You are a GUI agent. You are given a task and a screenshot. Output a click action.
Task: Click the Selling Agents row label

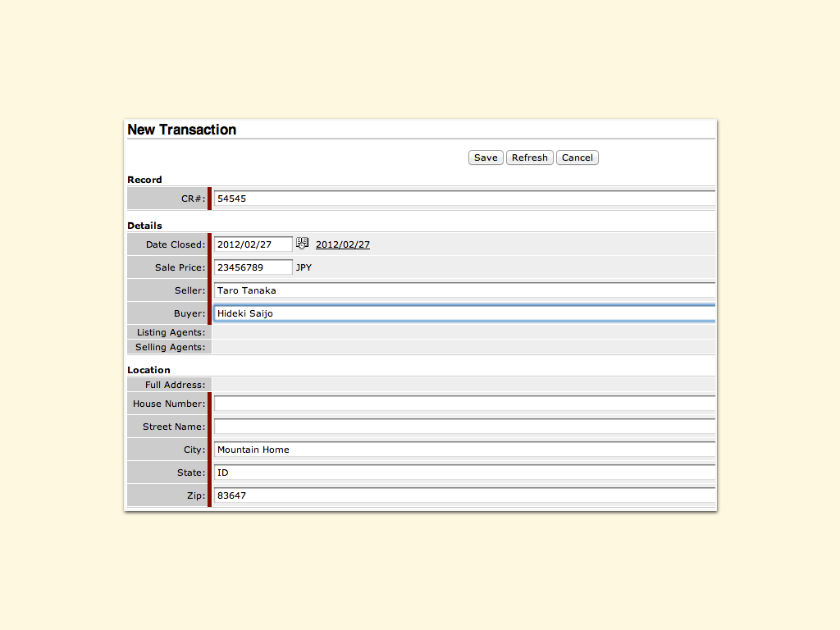(x=170, y=347)
